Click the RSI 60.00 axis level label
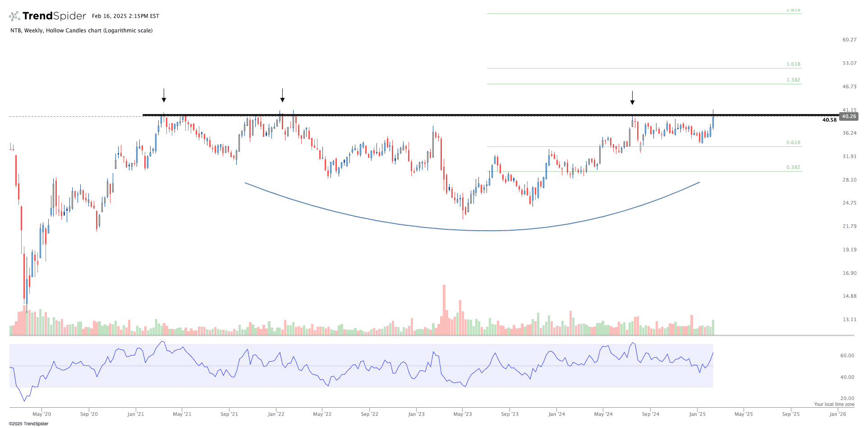Viewport: 868px width, 428px height. pyautogui.click(x=847, y=355)
